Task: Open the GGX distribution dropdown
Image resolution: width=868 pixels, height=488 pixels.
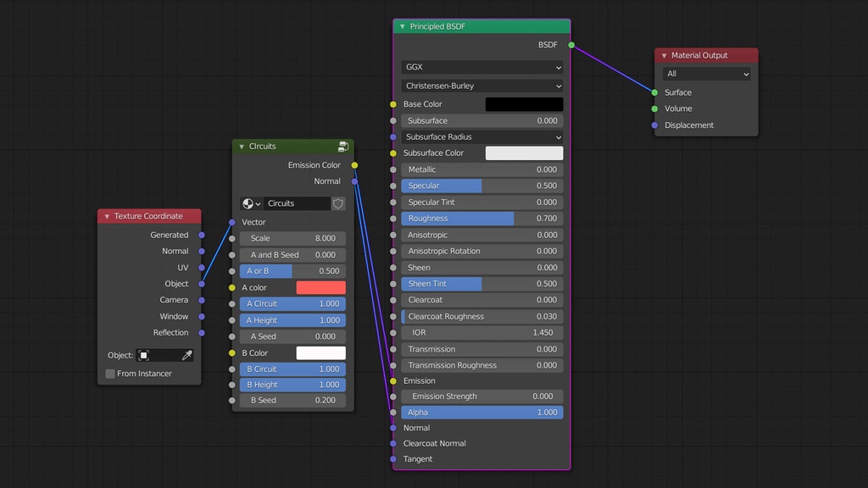Action: tap(481, 66)
